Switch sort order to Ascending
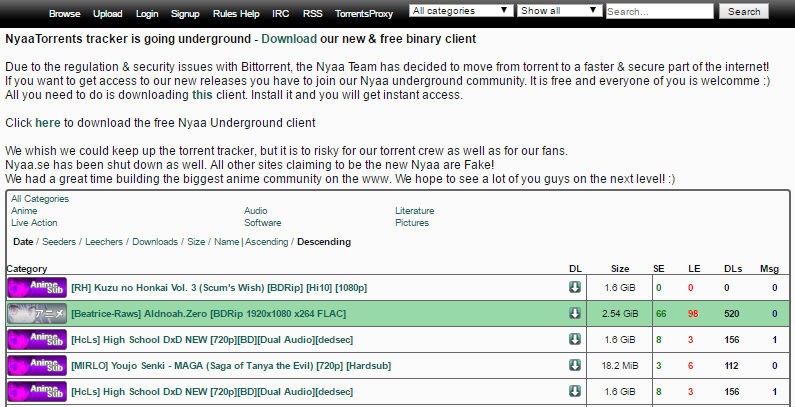The image size is (795, 407). coord(267,242)
